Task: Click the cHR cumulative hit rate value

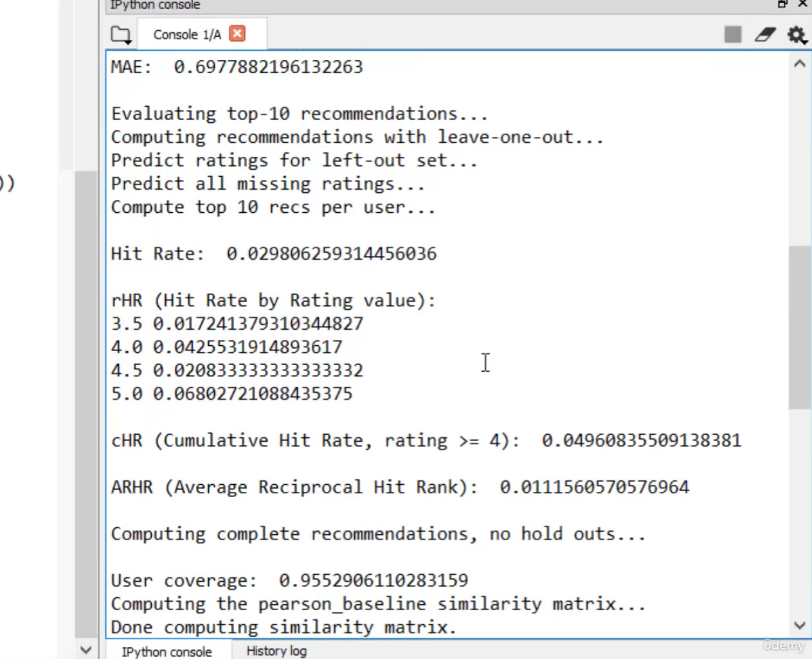Action: tap(641, 440)
